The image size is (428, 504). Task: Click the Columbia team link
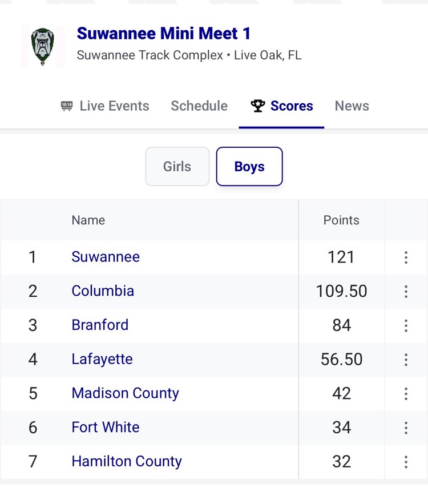[103, 291]
